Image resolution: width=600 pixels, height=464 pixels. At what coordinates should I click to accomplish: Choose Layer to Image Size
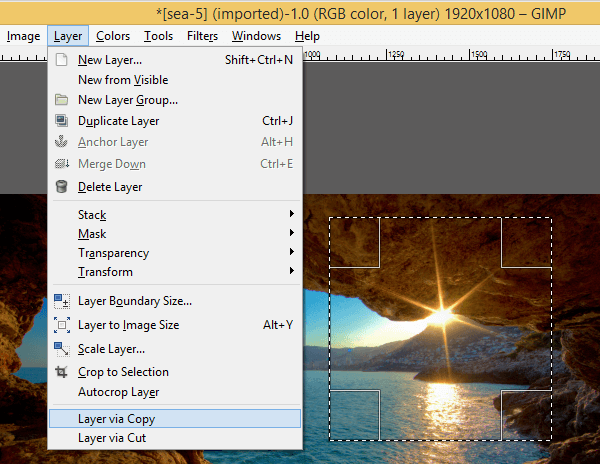coord(175,325)
